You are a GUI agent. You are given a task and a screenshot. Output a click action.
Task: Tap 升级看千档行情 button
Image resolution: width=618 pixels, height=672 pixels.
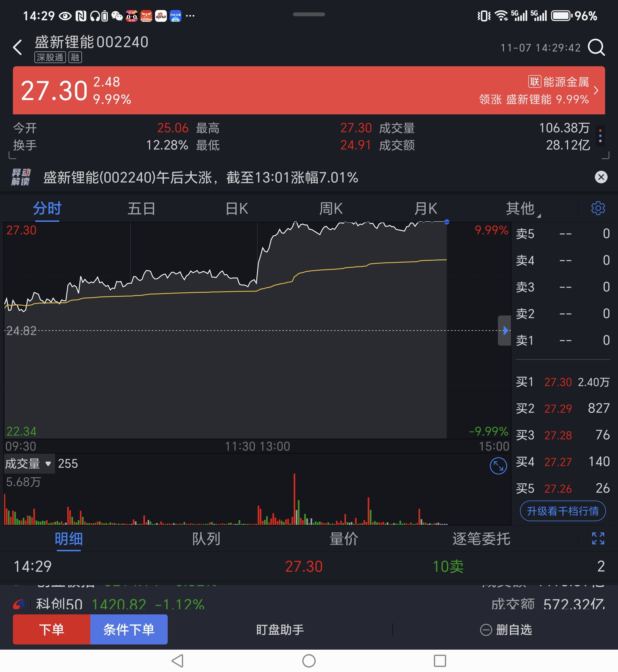562,511
